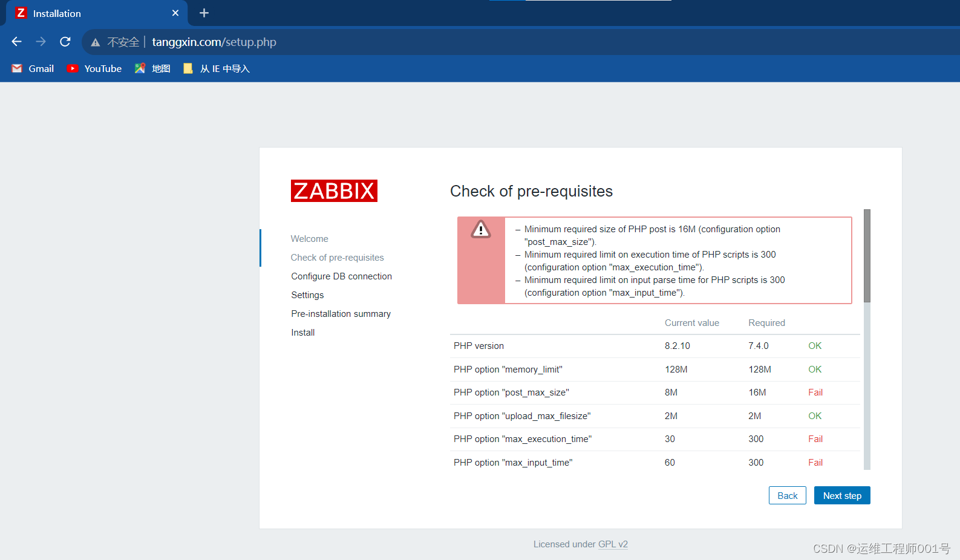Select Pre-installation summary step

pos(341,314)
